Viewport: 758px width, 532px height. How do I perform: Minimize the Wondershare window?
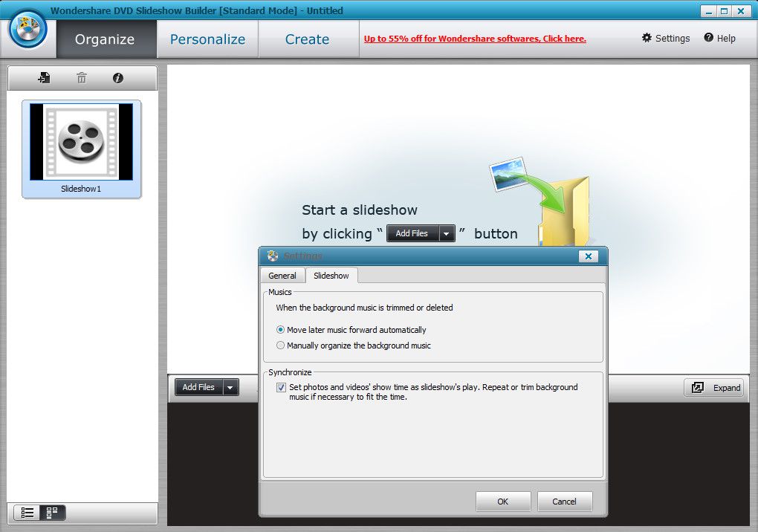[x=709, y=11]
